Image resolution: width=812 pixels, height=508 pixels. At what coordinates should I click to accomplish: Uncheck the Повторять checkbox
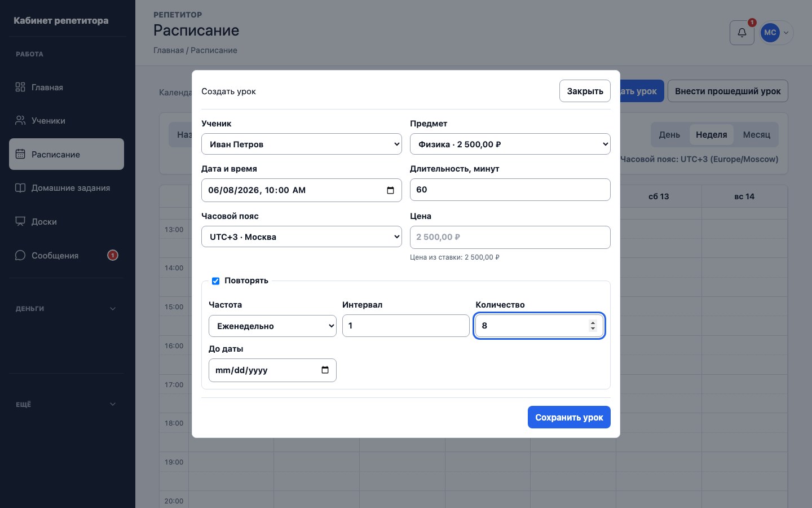tap(215, 281)
